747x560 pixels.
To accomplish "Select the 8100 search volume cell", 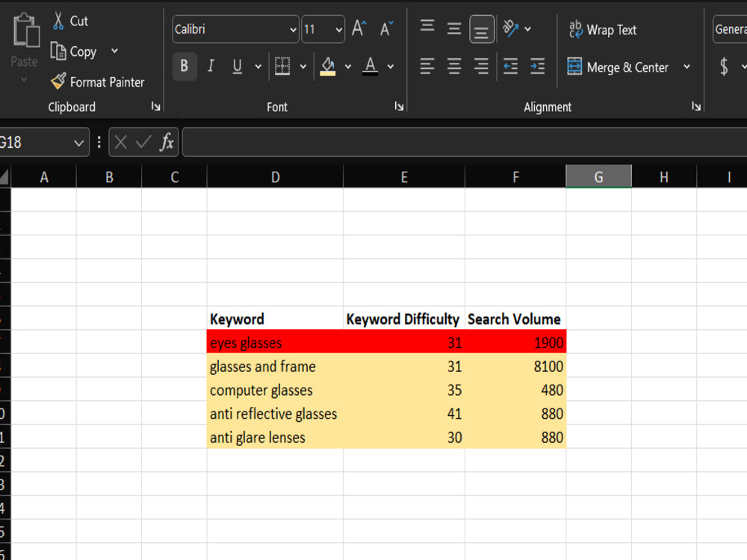I will click(515, 366).
